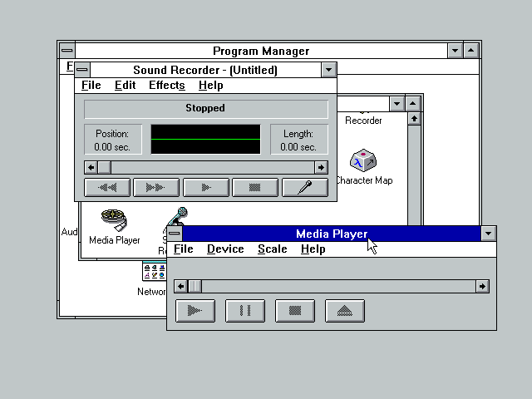Eject media in Media Player

coord(345,310)
